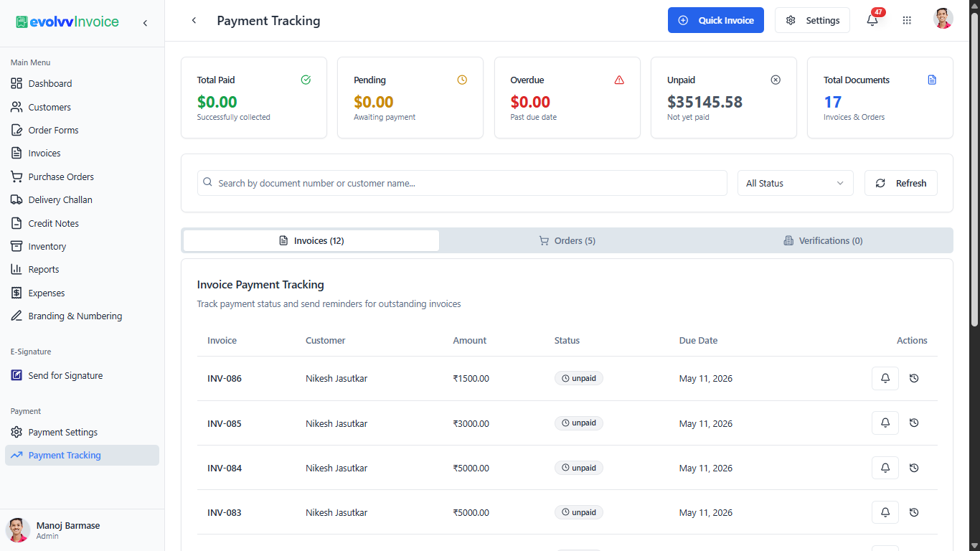Open Branding & Numbering
Screen dimensions: 980x551
(x=83, y=316)
